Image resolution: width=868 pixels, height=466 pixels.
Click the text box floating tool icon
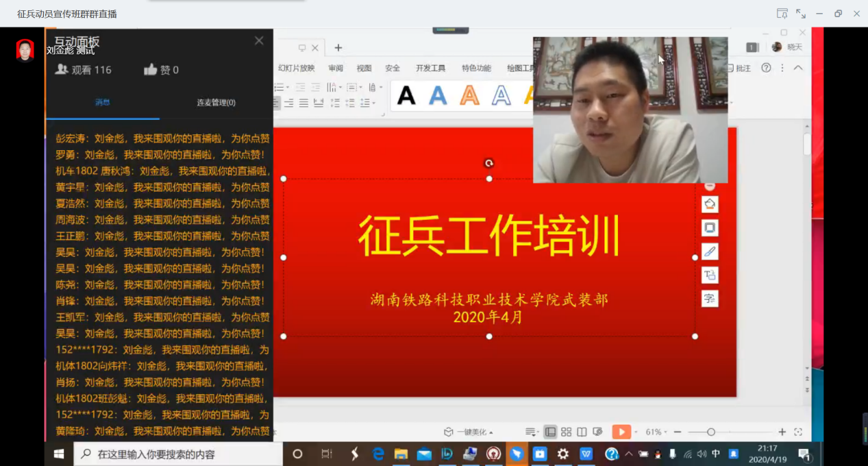[x=710, y=275]
